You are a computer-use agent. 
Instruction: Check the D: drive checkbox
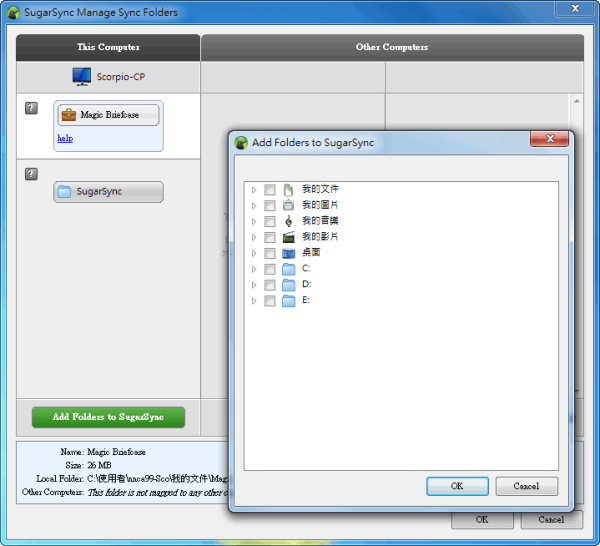pos(270,285)
